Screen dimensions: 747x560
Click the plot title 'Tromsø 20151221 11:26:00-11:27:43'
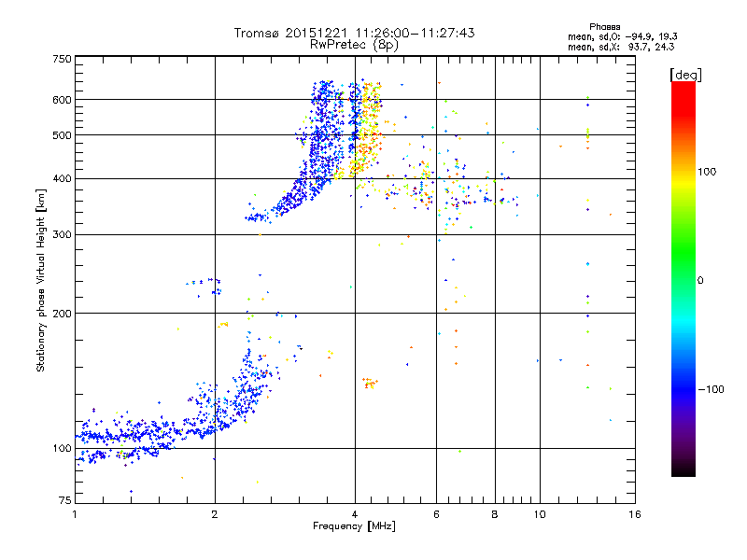point(354,33)
